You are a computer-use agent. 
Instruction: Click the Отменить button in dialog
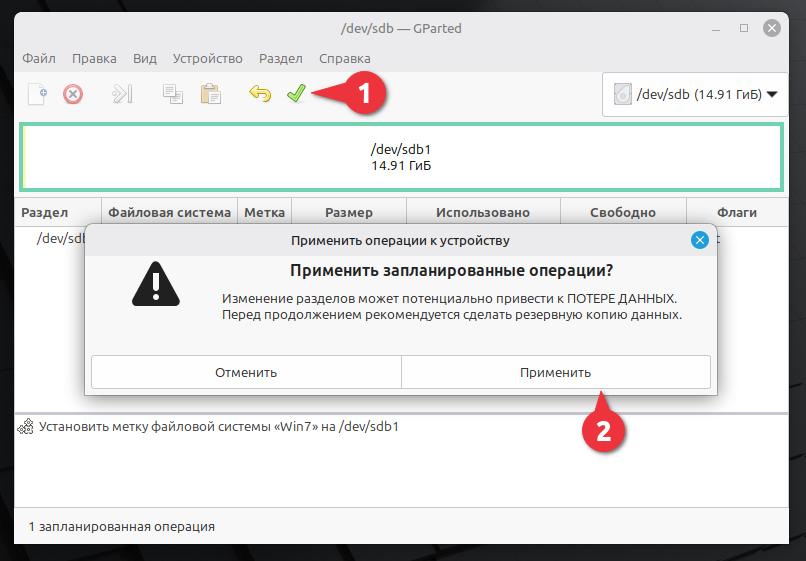(246, 372)
